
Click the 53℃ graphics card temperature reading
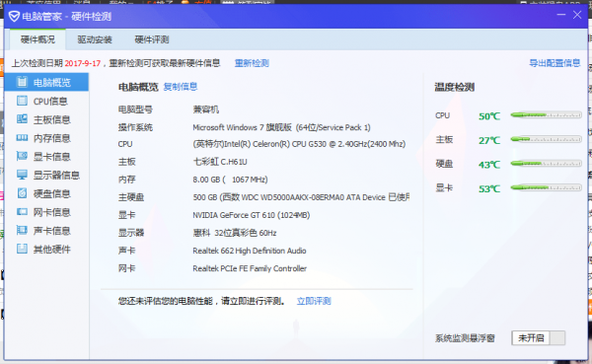point(489,188)
